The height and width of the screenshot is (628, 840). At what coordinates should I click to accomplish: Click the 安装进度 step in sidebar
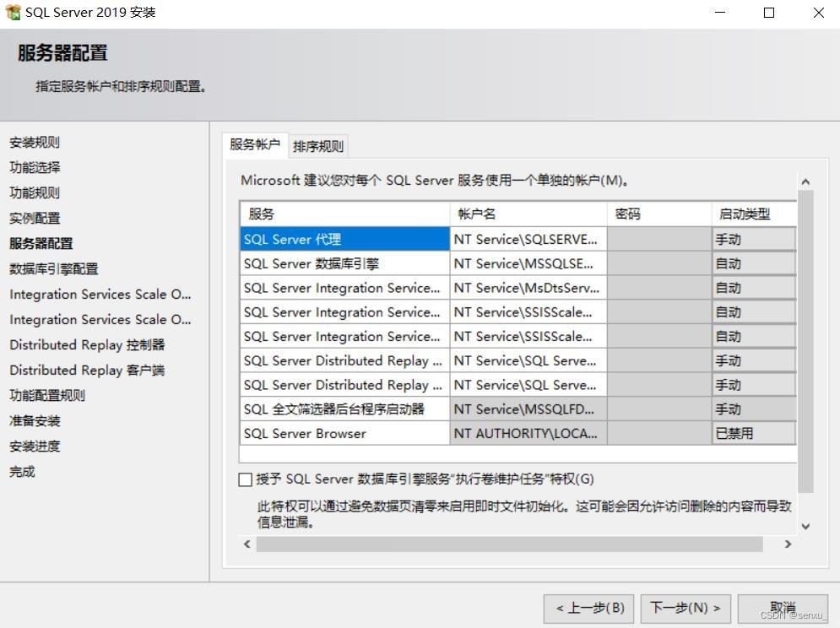tap(35, 447)
